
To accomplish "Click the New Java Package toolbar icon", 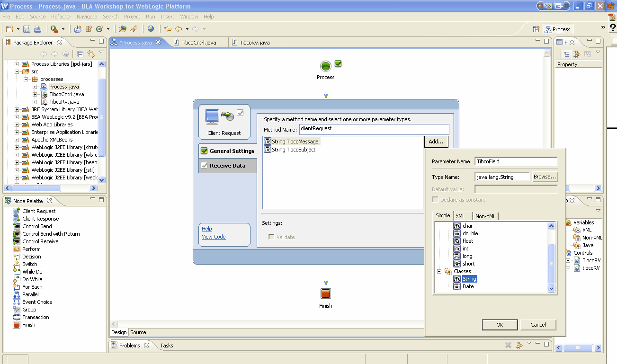I will (x=88, y=29).
